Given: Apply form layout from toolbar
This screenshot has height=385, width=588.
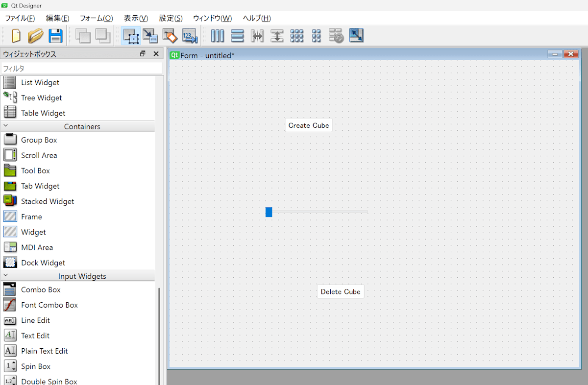Looking at the screenshot, I should tap(317, 36).
